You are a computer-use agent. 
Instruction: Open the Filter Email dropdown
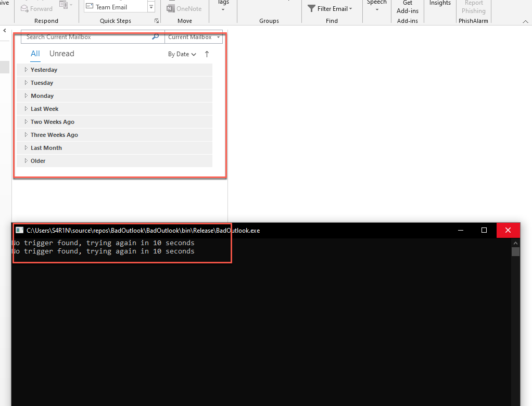click(x=330, y=8)
